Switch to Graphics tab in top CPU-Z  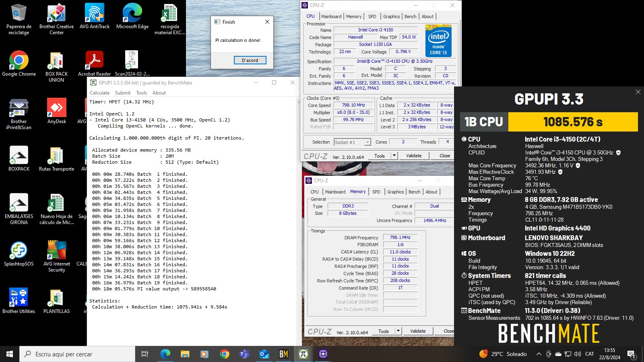point(391,16)
